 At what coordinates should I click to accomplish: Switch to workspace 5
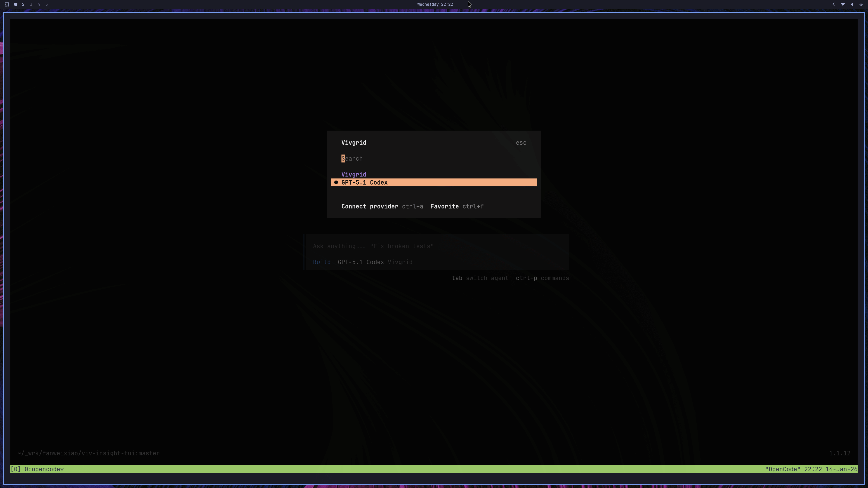tap(47, 4)
